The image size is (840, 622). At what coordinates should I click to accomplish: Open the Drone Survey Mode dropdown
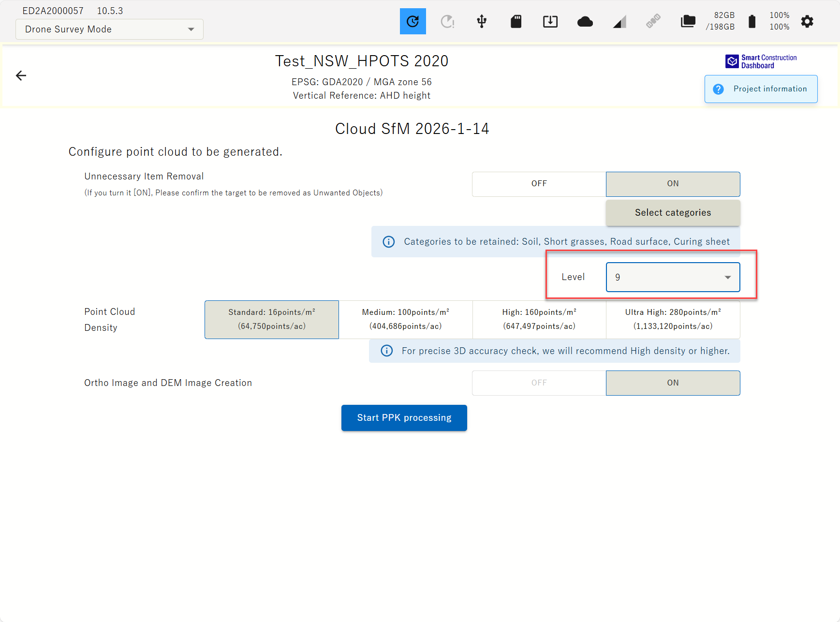tap(109, 29)
